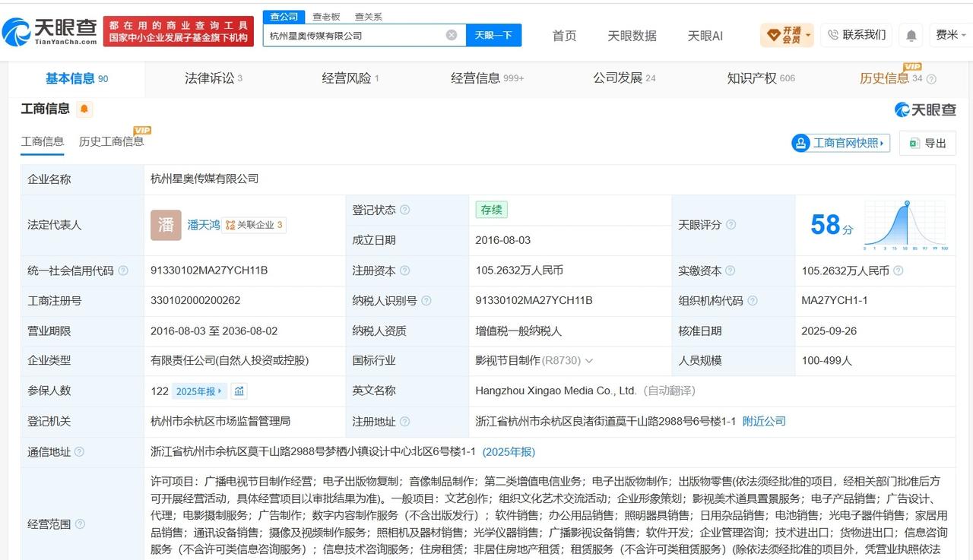Open the 费米 user account dropdown

[950, 35]
